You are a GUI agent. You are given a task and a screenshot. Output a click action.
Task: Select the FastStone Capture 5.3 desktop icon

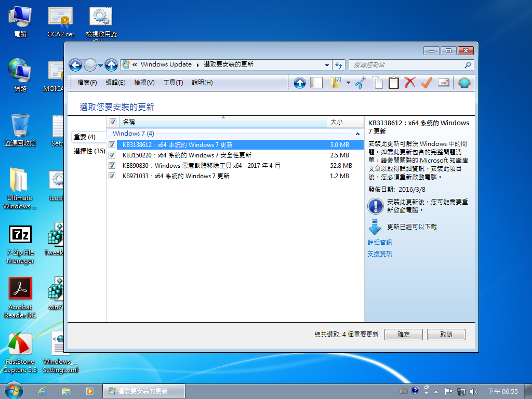point(20,353)
